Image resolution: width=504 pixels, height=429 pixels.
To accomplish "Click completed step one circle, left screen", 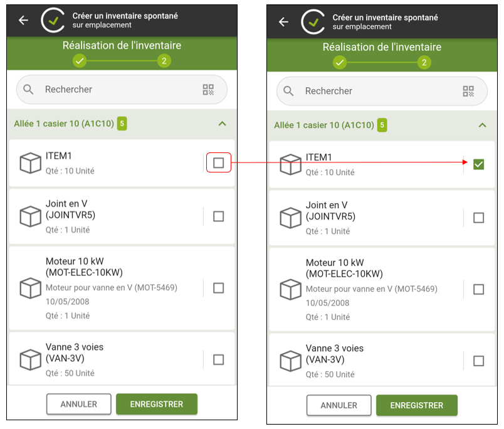I will pos(80,61).
